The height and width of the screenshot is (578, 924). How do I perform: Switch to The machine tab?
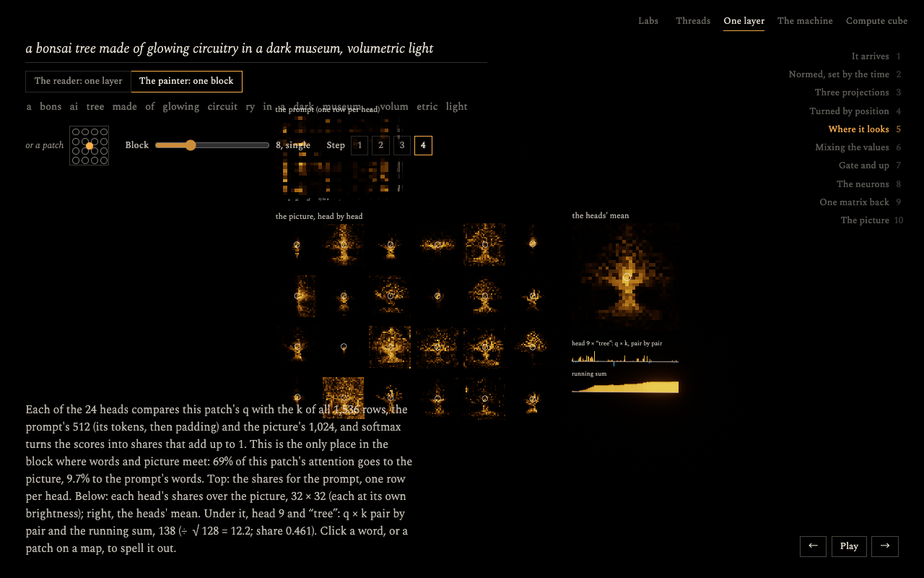point(805,21)
